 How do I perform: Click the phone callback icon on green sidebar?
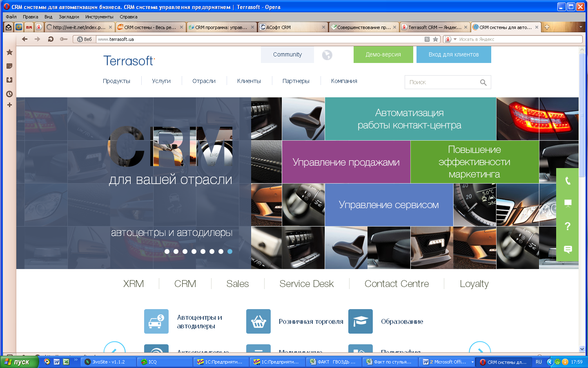pyautogui.click(x=568, y=181)
